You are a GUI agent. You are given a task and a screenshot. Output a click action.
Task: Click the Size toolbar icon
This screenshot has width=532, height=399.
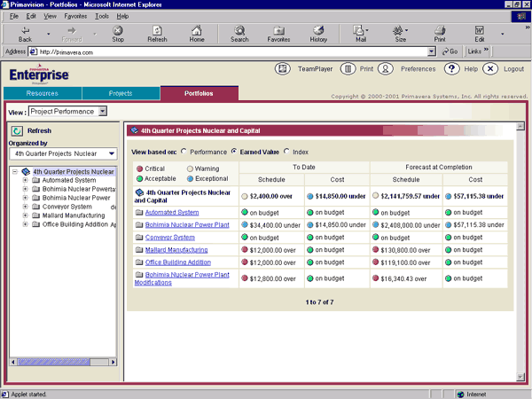398,30
